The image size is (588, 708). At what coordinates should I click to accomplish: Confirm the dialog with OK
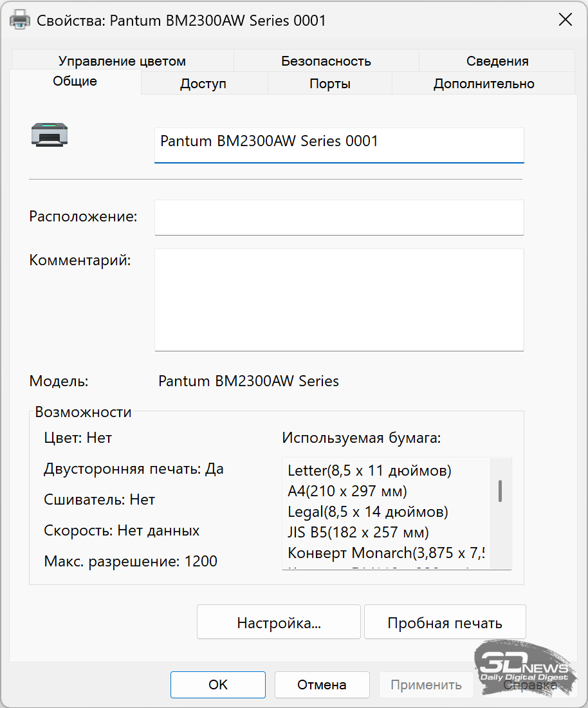(x=218, y=685)
